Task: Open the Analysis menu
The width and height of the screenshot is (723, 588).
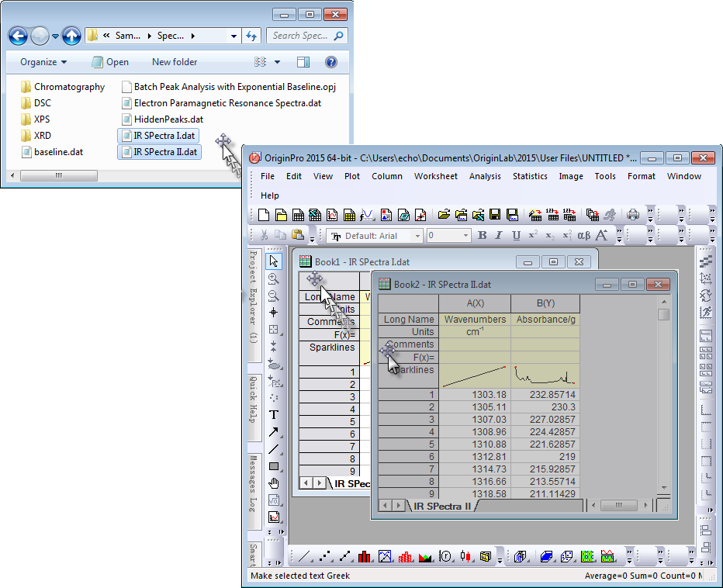Action: click(485, 176)
